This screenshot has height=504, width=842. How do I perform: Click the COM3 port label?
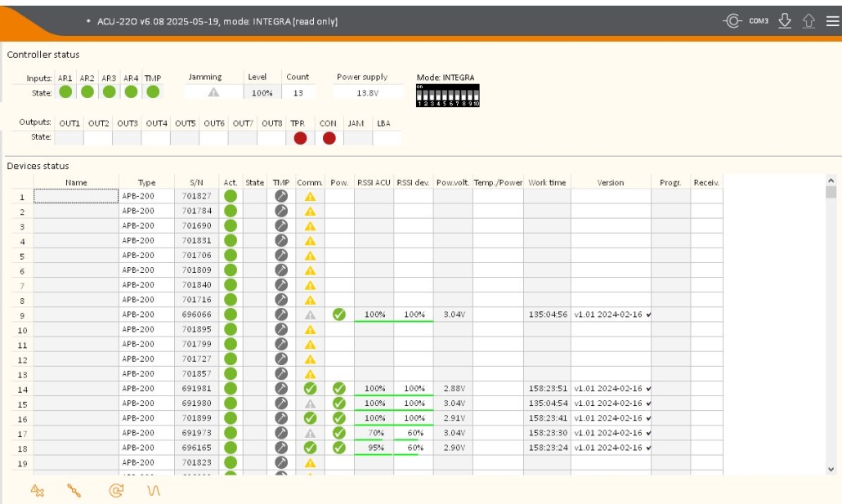(759, 21)
